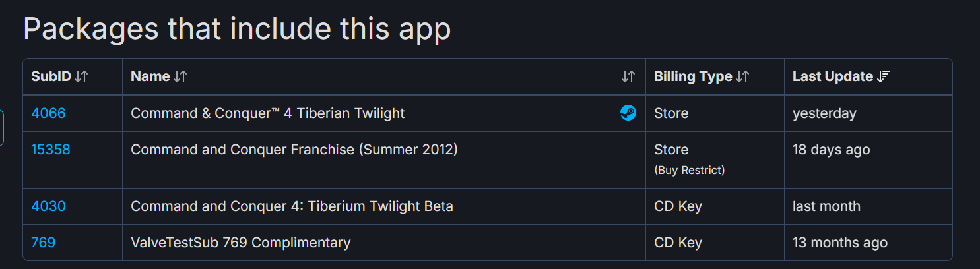Screen dimensions: 980x269
Task: Open SubID 4030 package link
Action: click(48, 206)
